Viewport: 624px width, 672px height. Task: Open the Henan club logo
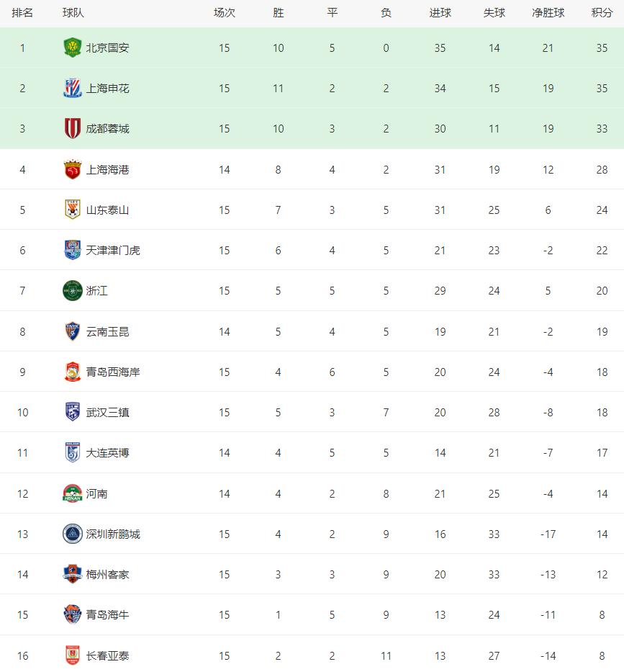pyautogui.click(x=73, y=493)
